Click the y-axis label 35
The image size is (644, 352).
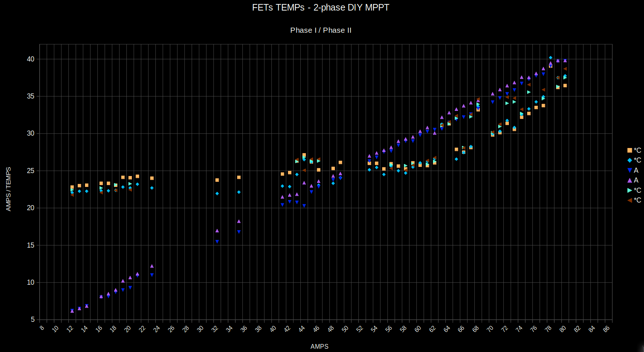coord(31,96)
